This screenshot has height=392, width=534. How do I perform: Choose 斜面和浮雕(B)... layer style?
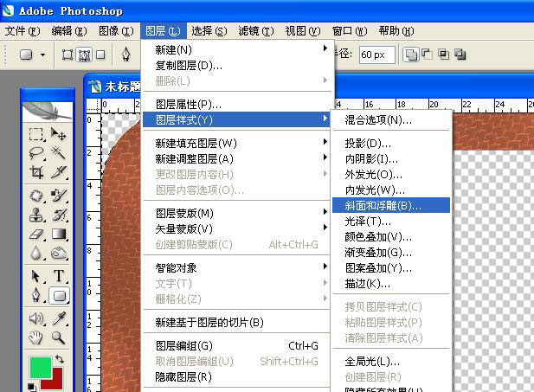point(391,205)
